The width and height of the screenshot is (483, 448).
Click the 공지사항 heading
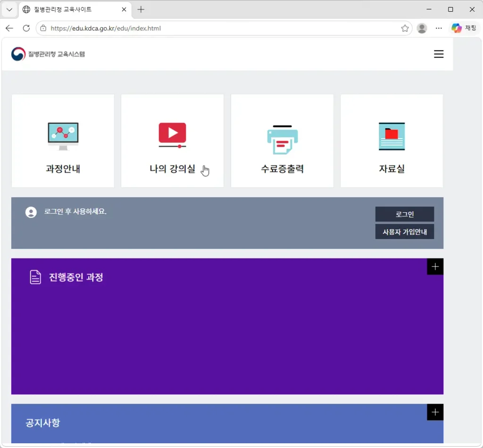click(x=43, y=423)
